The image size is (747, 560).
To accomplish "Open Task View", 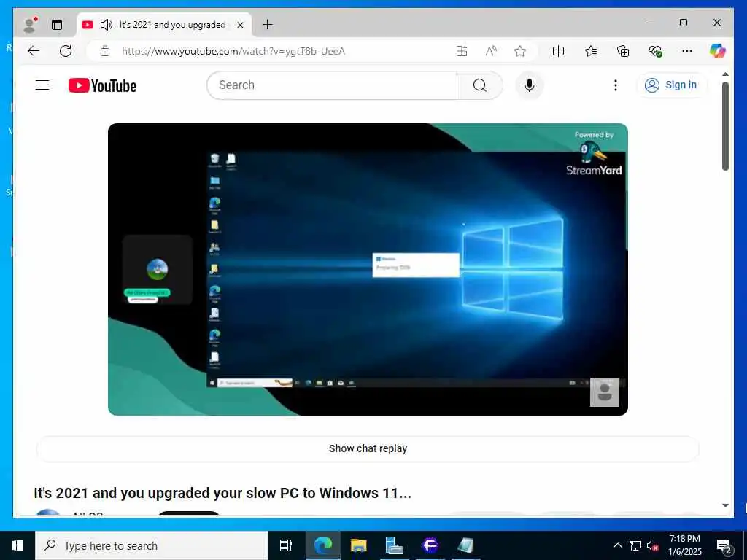I will point(286,545).
